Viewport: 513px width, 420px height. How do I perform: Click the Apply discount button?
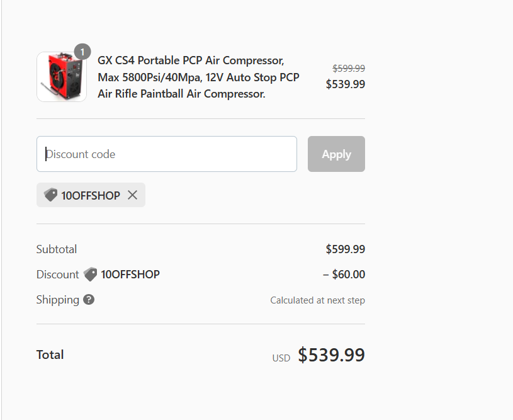pos(336,154)
